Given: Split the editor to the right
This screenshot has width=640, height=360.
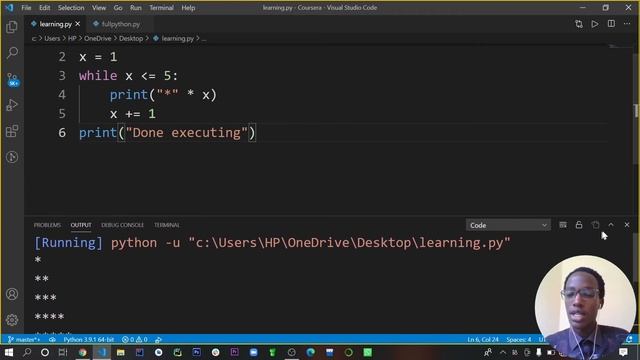Looking at the screenshot, I should point(611,24).
